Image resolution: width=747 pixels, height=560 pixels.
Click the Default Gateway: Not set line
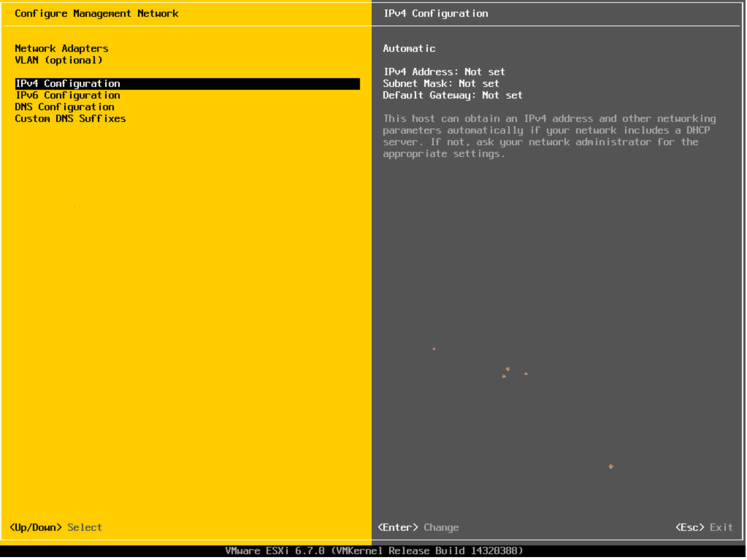(x=452, y=95)
